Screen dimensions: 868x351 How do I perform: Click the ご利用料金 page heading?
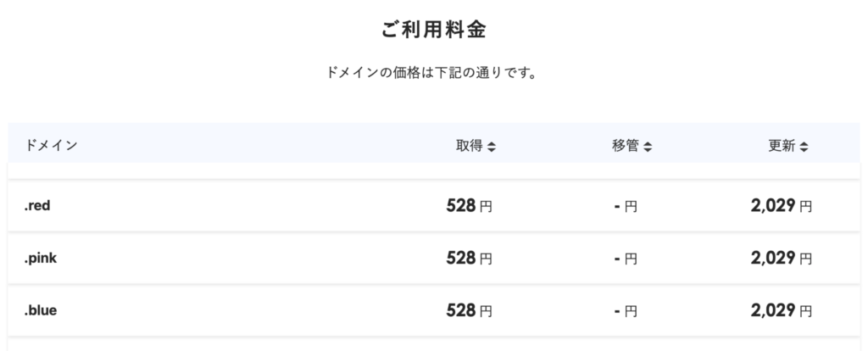coord(433,30)
